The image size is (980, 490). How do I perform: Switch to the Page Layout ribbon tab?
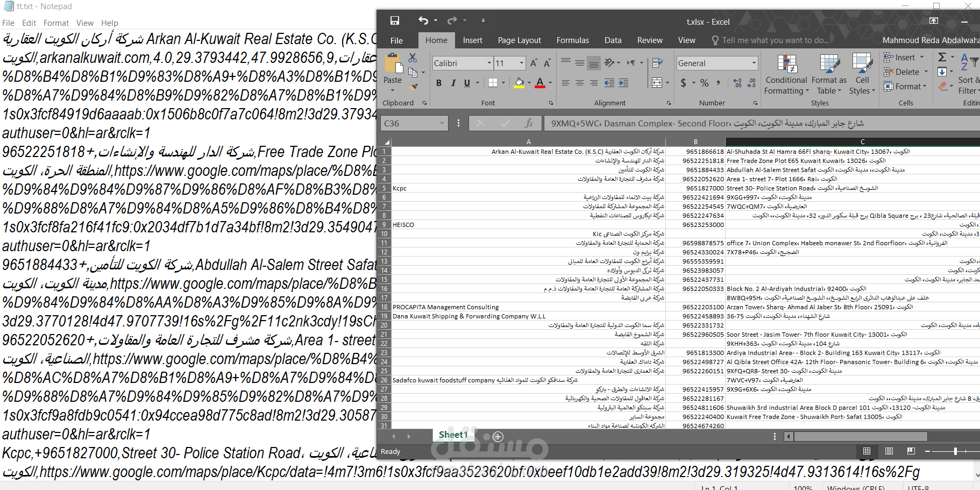[x=520, y=40]
